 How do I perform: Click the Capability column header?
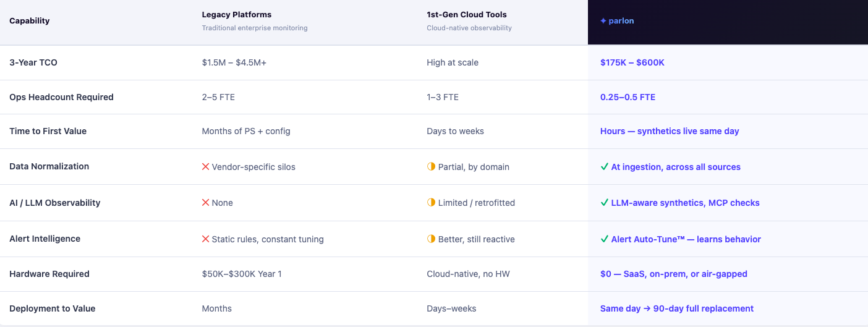point(30,21)
